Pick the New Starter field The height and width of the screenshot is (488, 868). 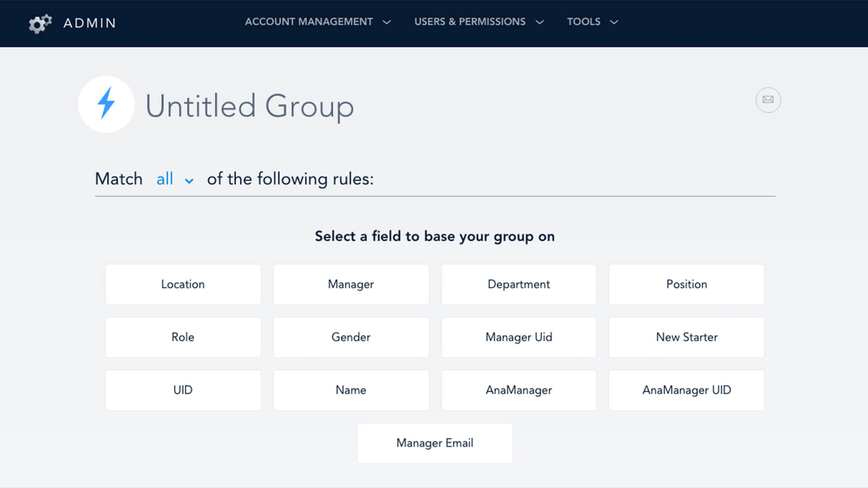point(686,337)
